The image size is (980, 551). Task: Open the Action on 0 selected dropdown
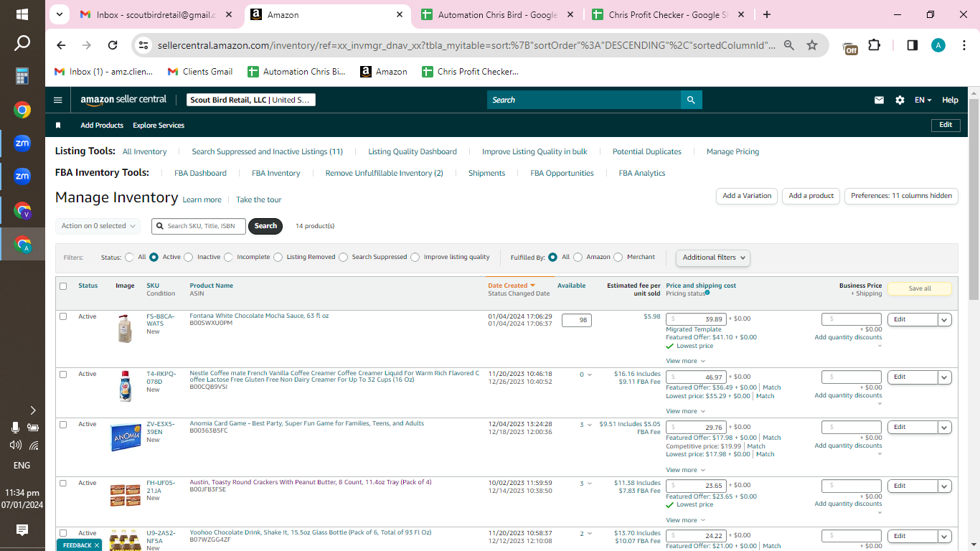pos(98,226)
